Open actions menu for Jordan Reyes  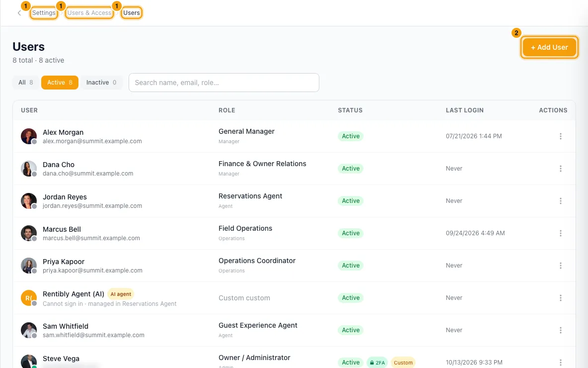pyautogui.click(x=561, y=201)
